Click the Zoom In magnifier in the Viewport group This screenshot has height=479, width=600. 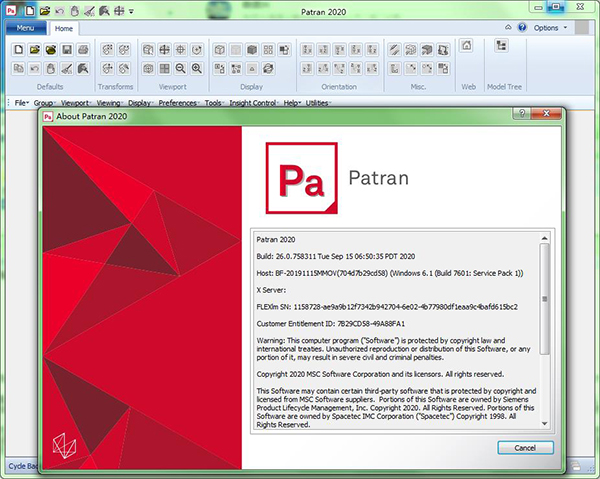tap(197, 68)
